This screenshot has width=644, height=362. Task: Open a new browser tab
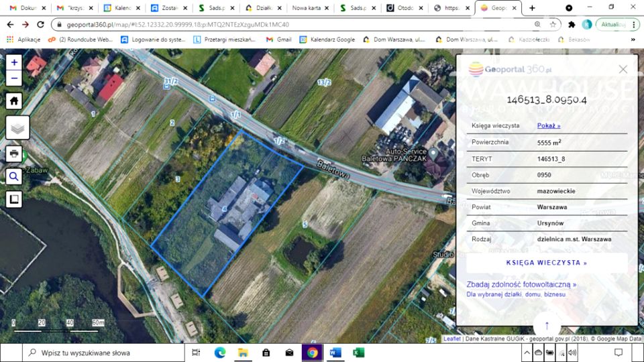tap(532, 8)
